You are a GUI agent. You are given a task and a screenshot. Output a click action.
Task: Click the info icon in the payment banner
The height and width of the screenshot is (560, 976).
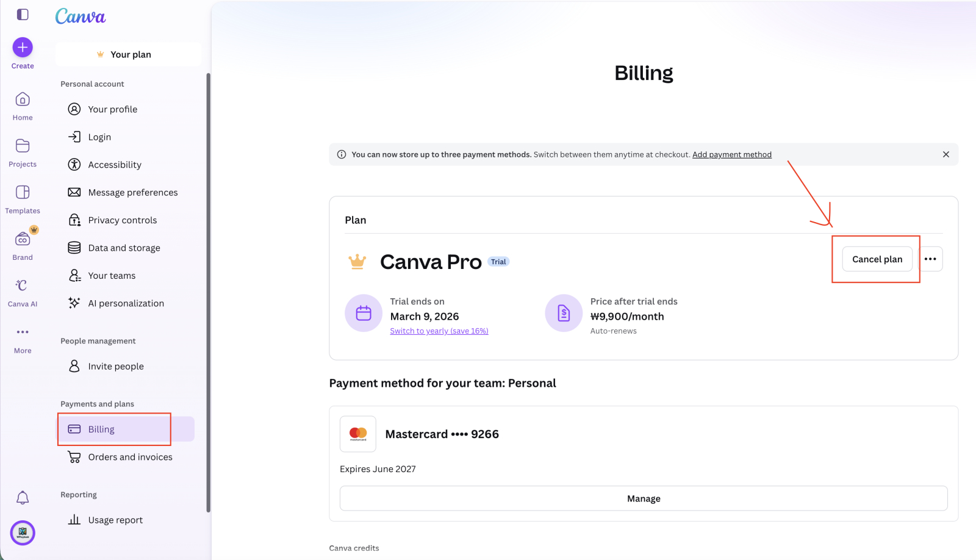point(342,154)
